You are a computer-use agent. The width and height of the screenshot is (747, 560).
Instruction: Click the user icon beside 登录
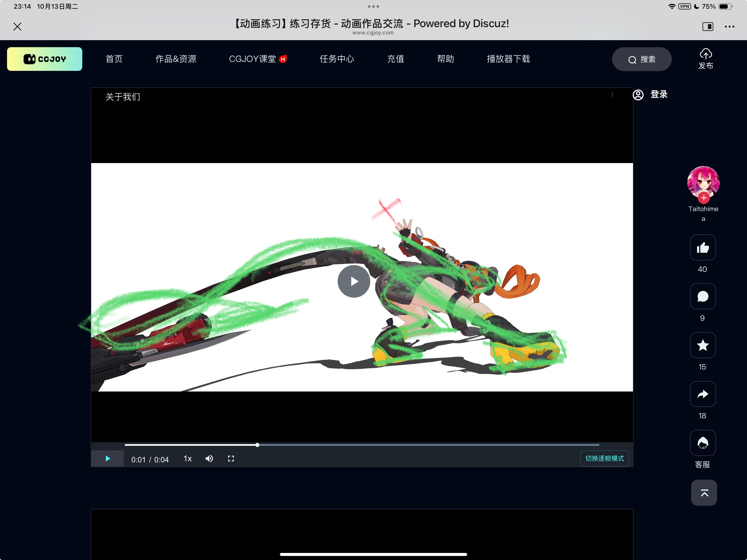[638, 95]
